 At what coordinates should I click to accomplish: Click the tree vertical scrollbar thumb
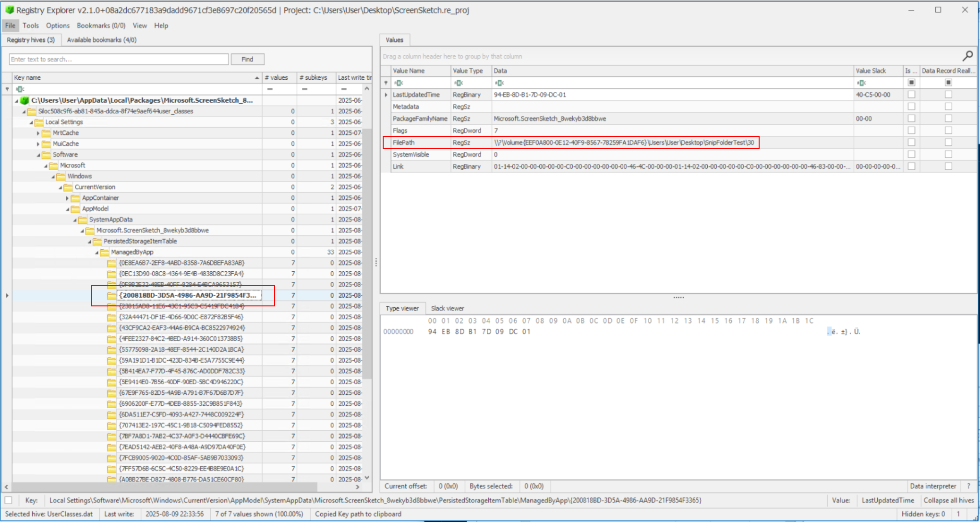367,255
